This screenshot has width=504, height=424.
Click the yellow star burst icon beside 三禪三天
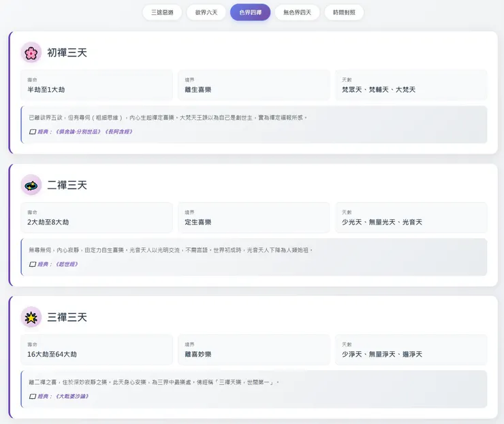(x=31, y=318)
